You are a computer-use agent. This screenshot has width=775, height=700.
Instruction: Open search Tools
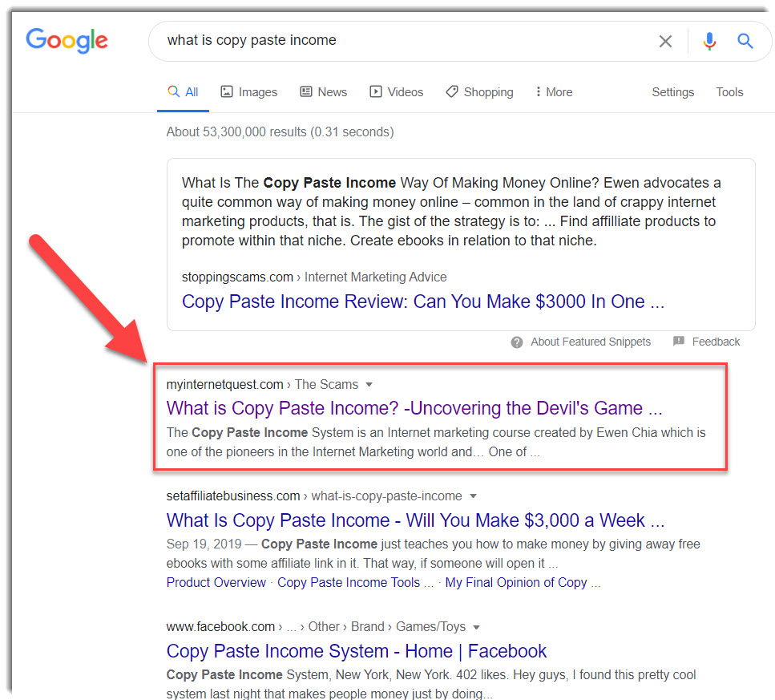point(729,92)
